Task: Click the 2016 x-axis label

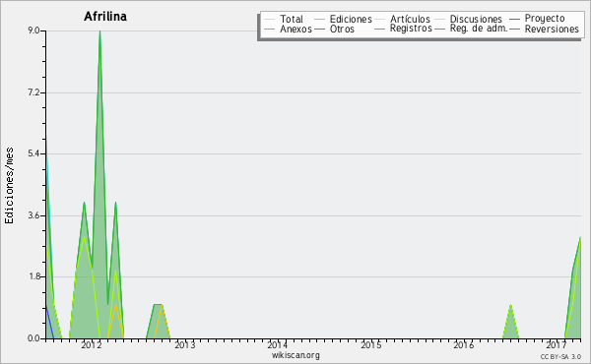Action: click(x=464, y=344)
